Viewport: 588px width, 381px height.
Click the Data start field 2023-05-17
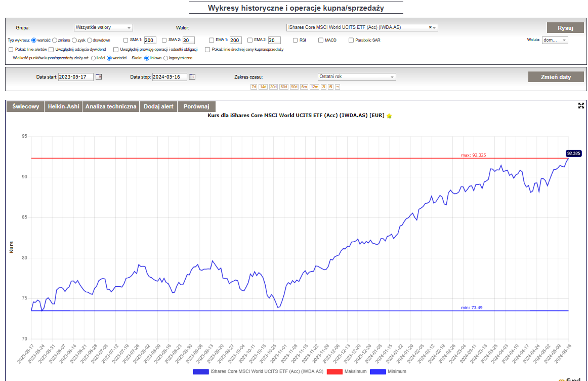[x=76, y=77]
